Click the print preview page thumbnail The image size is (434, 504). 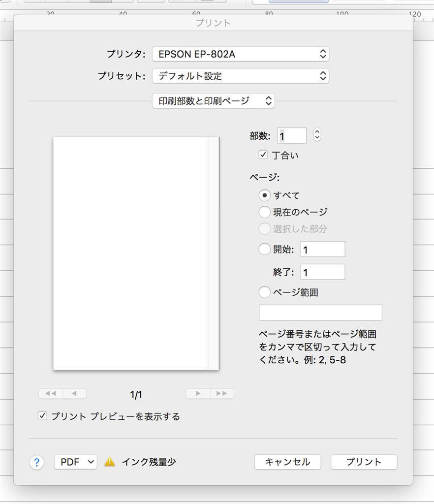[x=136, y=253]
